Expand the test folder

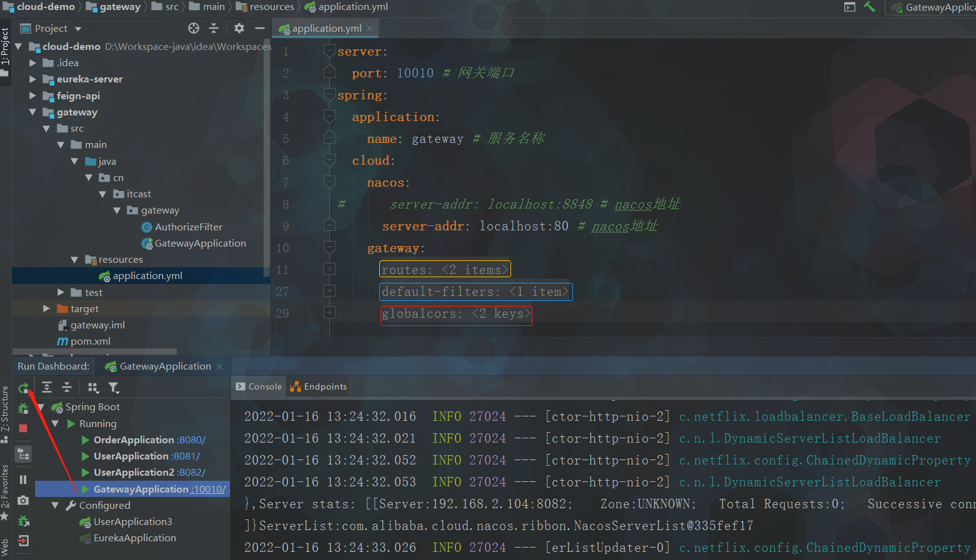point(61,292)
